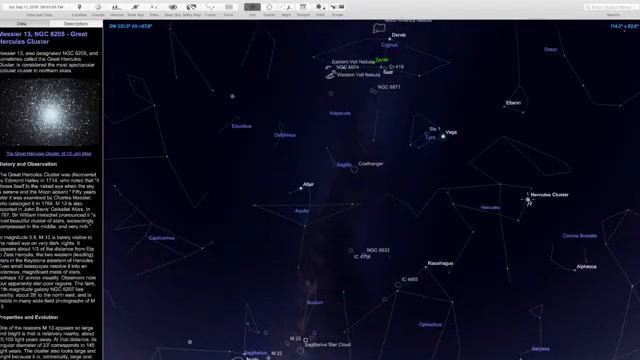
Task: Click the Search Object Name field
Action: coord(612,7)
